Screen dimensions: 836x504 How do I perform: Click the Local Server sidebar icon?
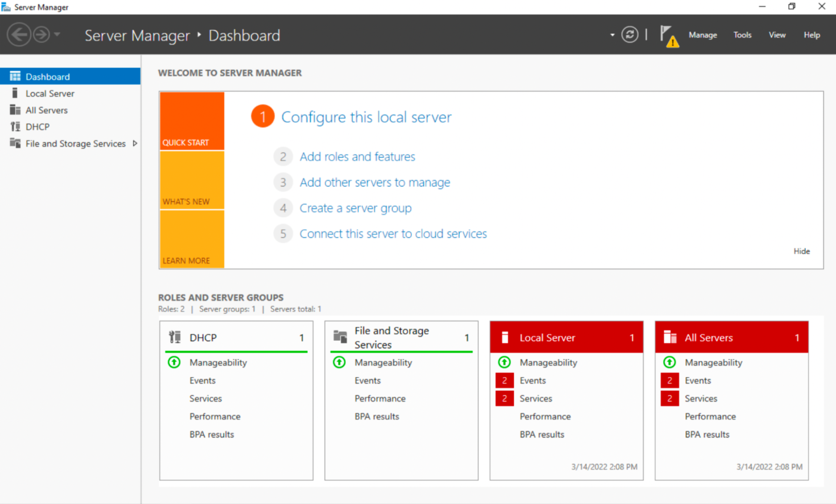(15, 93)
